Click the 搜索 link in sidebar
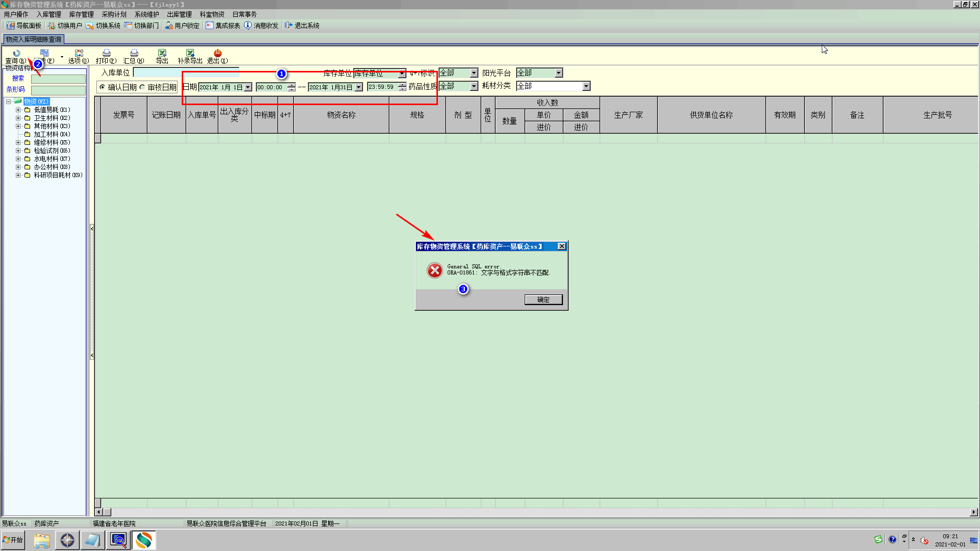980x551 pixels. [18, 79]
